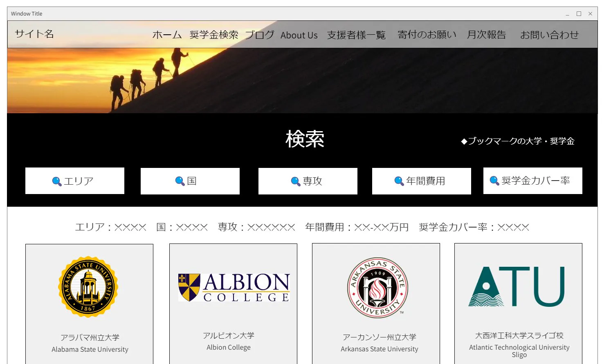Go to 奨学金検索 in navigation
The image size is (602, 364).
pyautogui.click(x=214, y=35)
